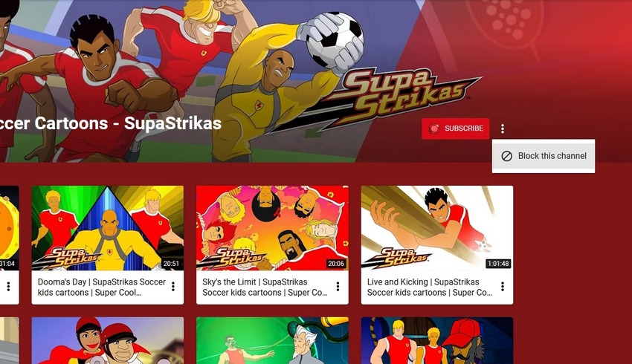
Task: Play the Dooma's Day video thumbnail
Action: 108,228
